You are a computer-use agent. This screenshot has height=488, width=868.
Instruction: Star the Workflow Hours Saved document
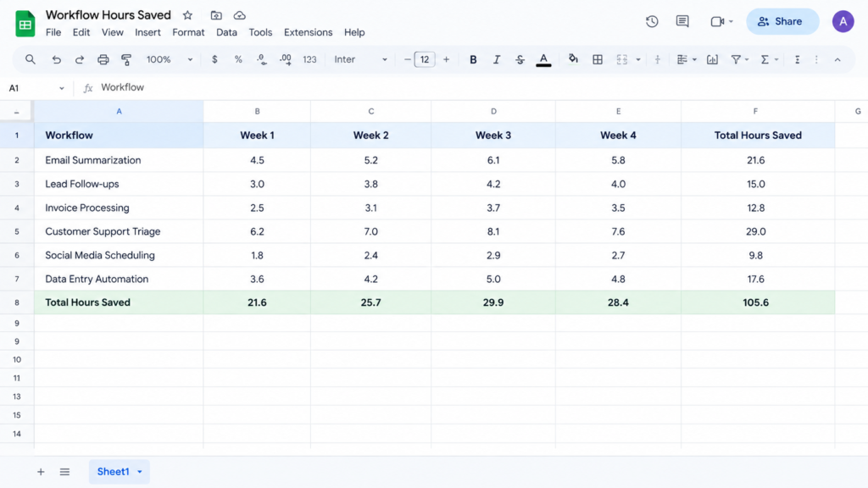tap(187, 15)
